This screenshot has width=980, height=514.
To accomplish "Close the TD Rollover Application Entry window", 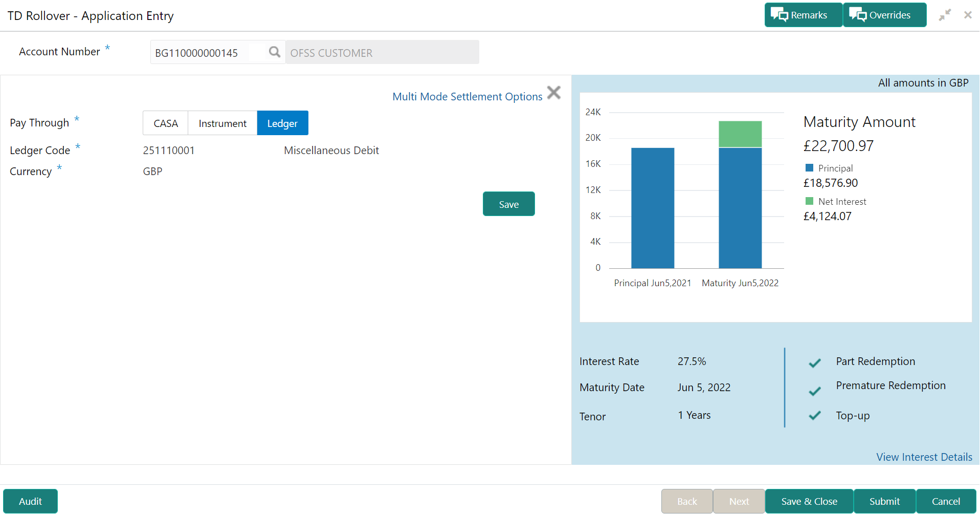I will point(968,15).
